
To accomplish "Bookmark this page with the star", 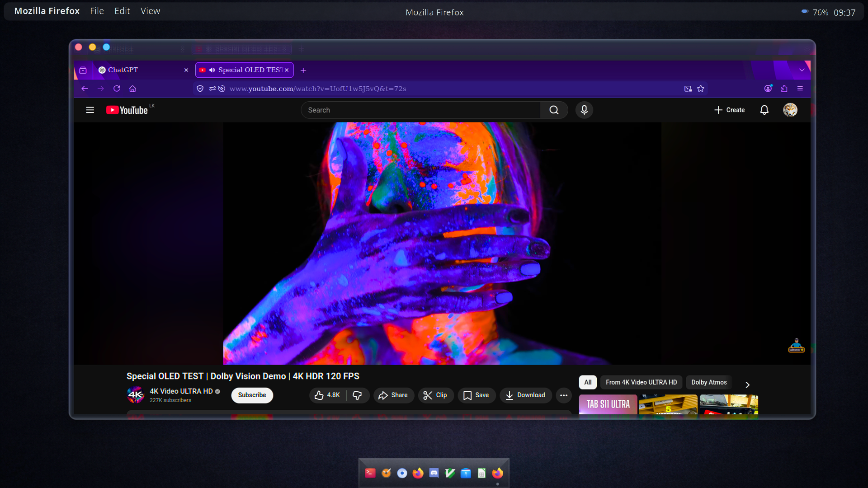I will tap(701, 89).
